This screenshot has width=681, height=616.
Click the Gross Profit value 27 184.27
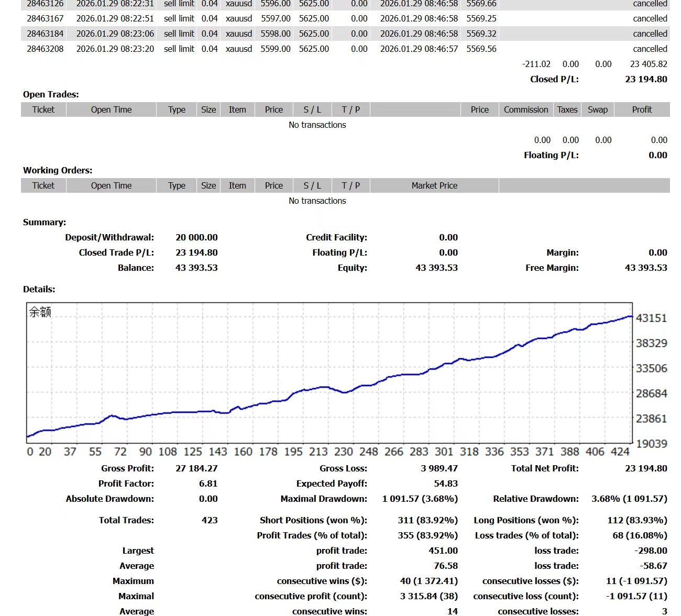(196, 468)
